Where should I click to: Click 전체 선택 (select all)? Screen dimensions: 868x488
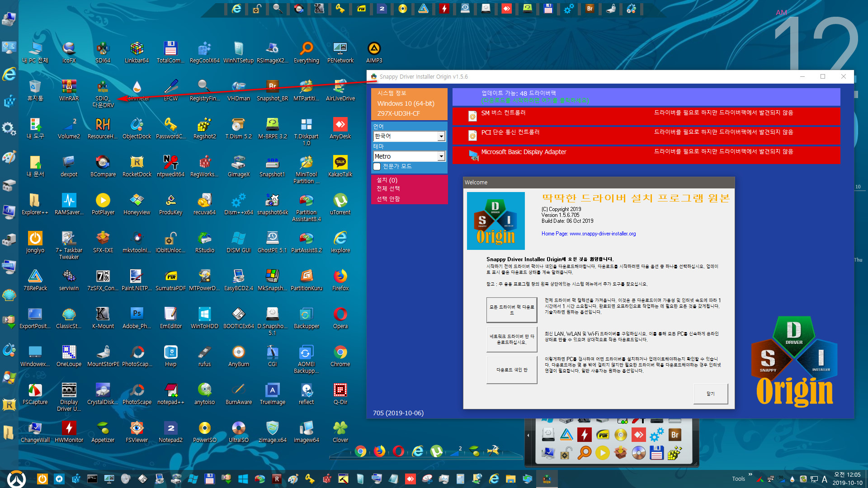click(x=388, y=189)
